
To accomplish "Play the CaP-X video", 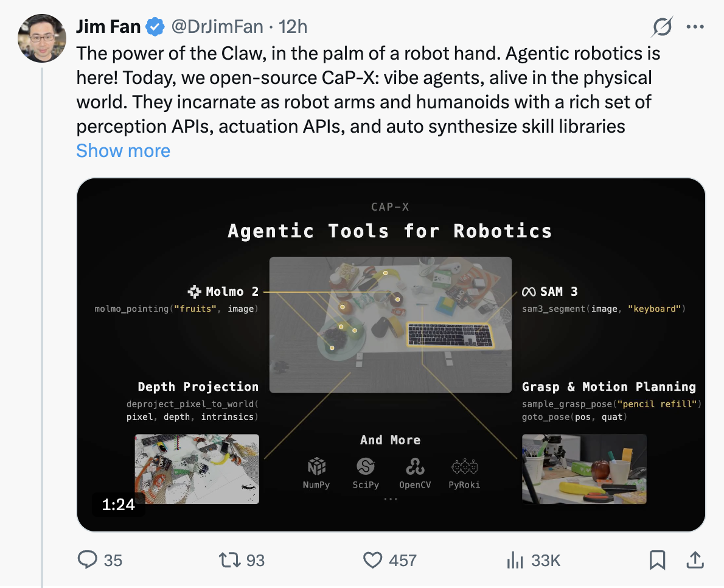I will (391, 354).
